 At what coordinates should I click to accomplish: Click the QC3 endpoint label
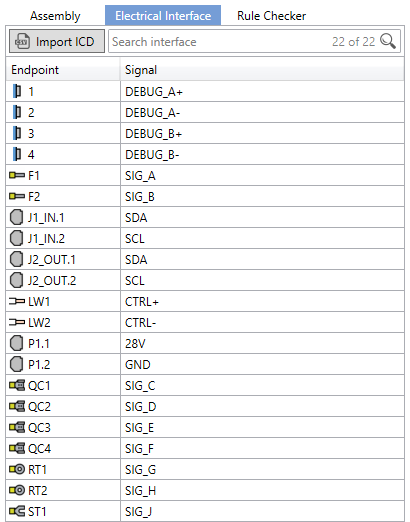[39, 428]
